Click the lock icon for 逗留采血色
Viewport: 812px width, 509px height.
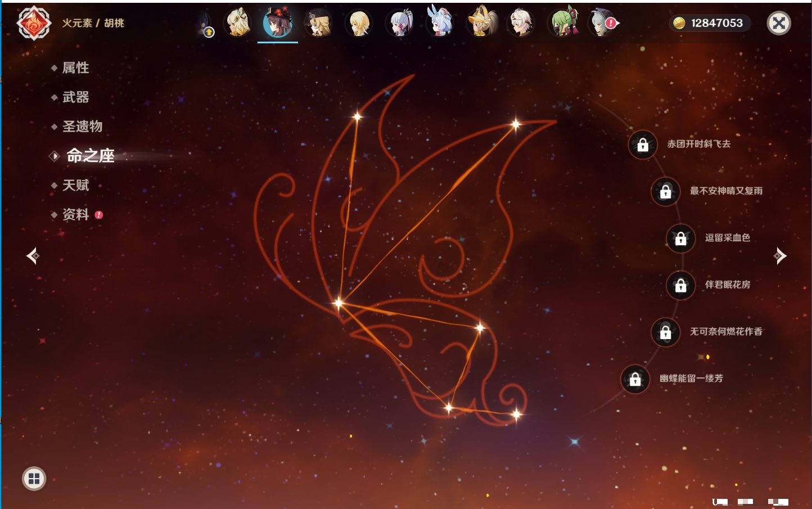tap(680, 238)
